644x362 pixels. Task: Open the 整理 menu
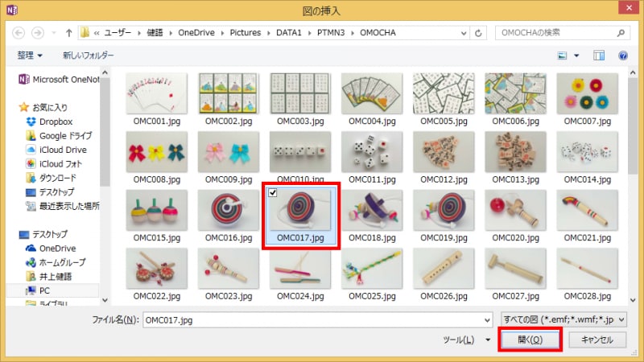(x=30, y=55)
